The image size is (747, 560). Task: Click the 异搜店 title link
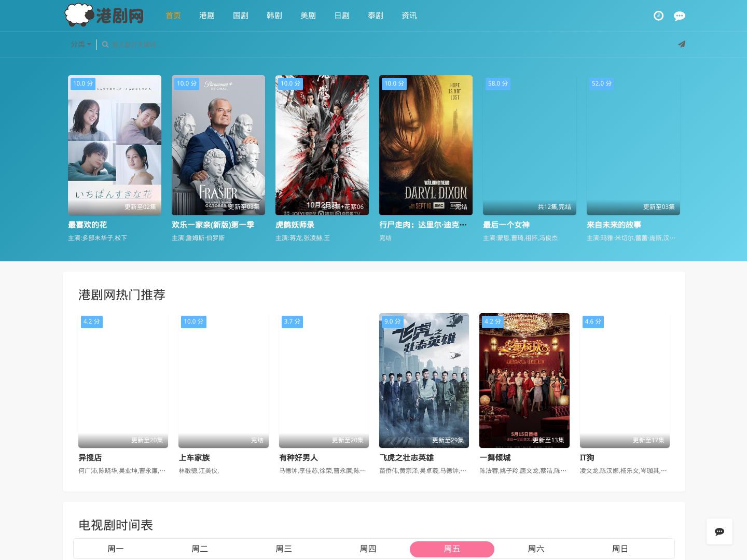pyautogui.click(x=90, y=457)
